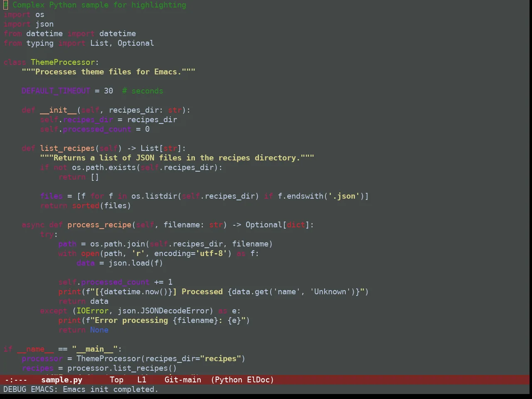Click processor.list_recipes() call

pos(122,368)
